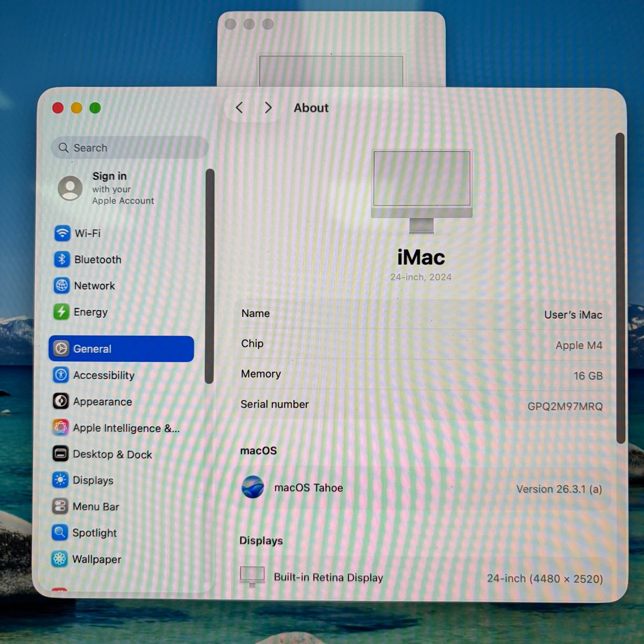Open Network settings globe icon

pyautogui.click(x=62, y=286)
